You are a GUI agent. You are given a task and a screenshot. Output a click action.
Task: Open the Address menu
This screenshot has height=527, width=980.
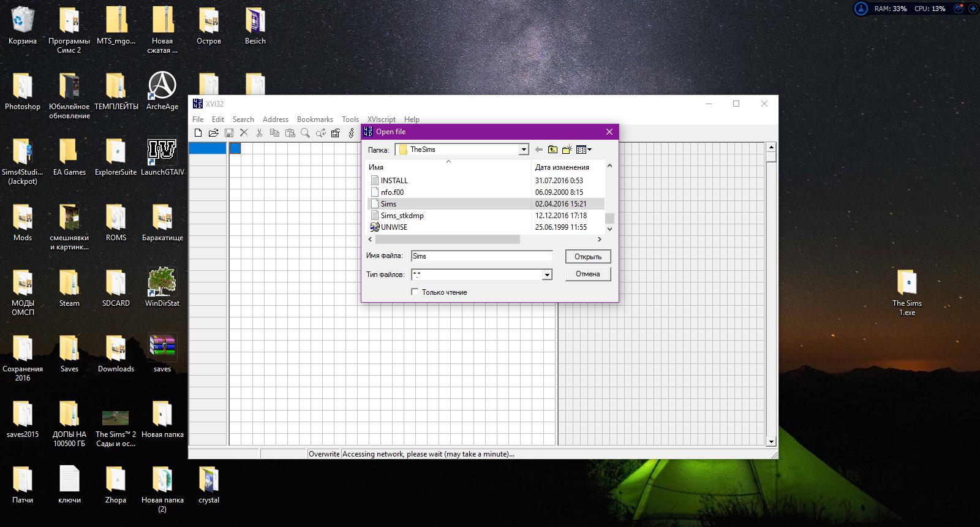tap(276, 119)
